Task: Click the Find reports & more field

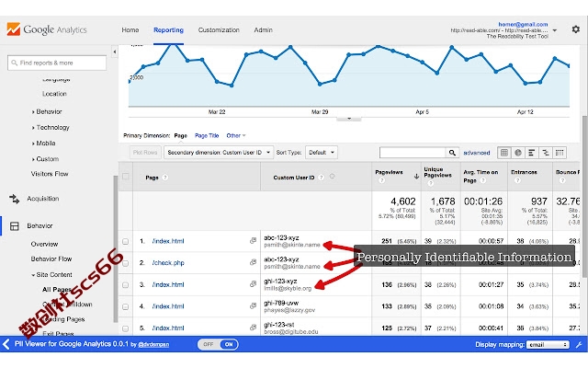Action: (57, 63)
